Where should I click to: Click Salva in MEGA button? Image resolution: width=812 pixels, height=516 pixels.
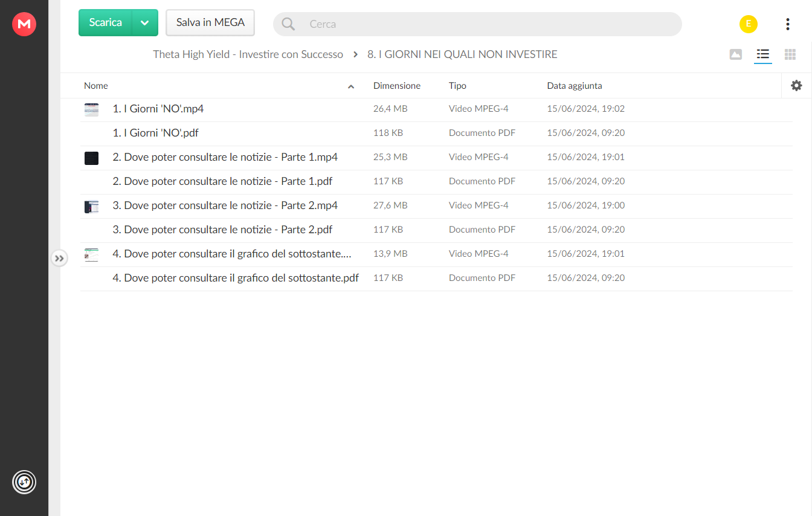(x=210, y=23)
